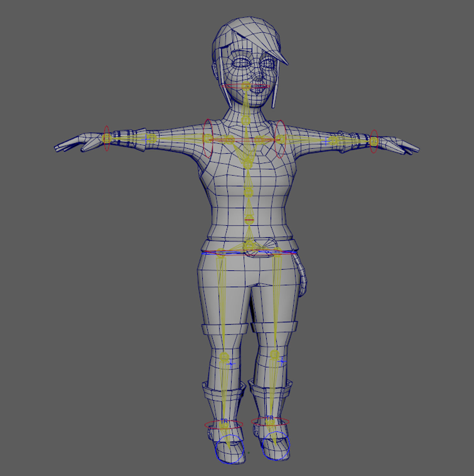Image resolution: width=474 pixels, height=476 pixels.
Task: Pick the red shoulder control ellipse on screen right
Action: point(280,139)
